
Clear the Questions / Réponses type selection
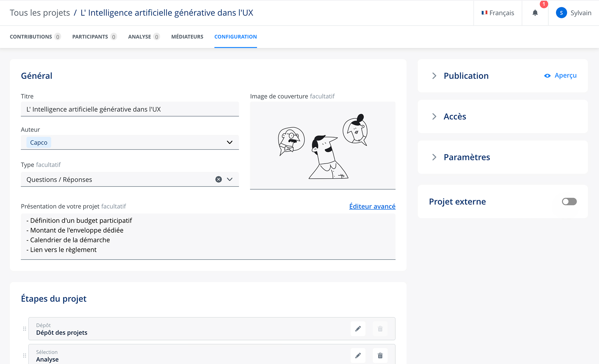tap(218, 179)
